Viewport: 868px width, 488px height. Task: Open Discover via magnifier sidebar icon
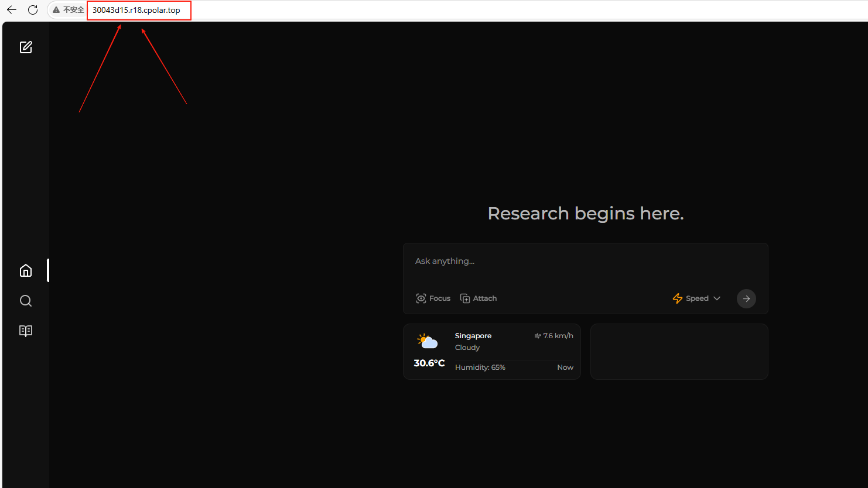26,301
